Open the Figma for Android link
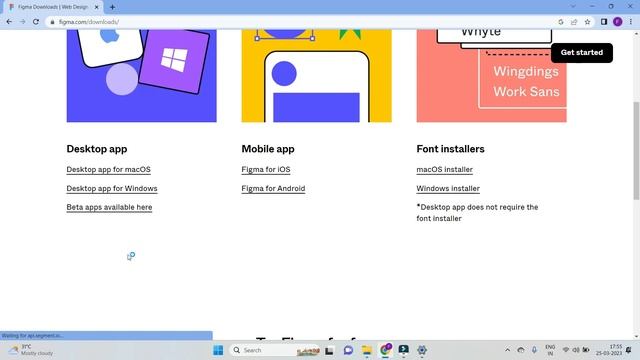Image resolution: width=640 pixels, height=360 pixels. tap(273, 189)
